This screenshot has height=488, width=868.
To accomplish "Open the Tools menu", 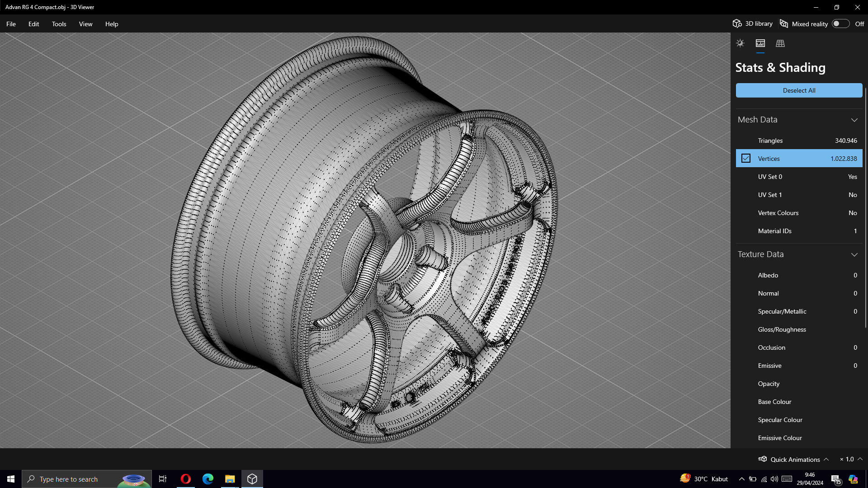I will [x=59, y=24].
